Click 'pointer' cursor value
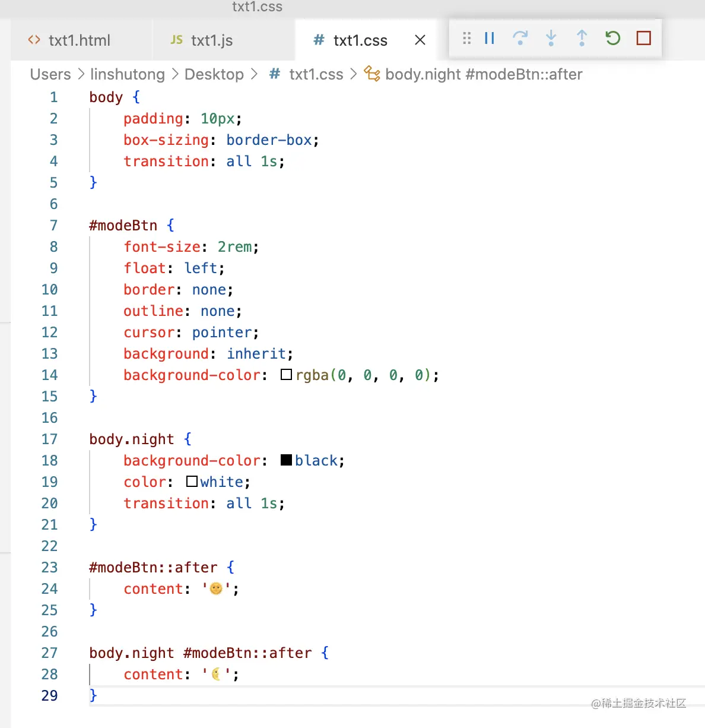The width and height of the screenshot is (705, 728). click(x=221, y=333)
